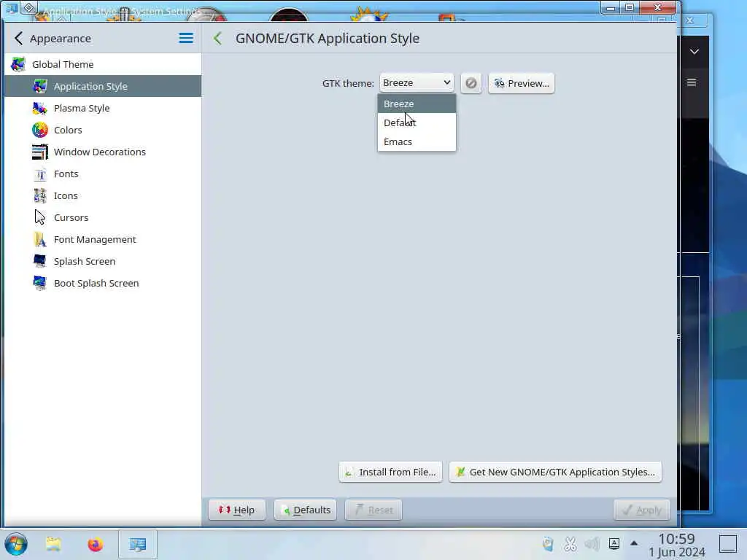The width and height of the screenshot is (747, 560).
Task: Expand hidden system tray icons
Action: coord(634,543)
